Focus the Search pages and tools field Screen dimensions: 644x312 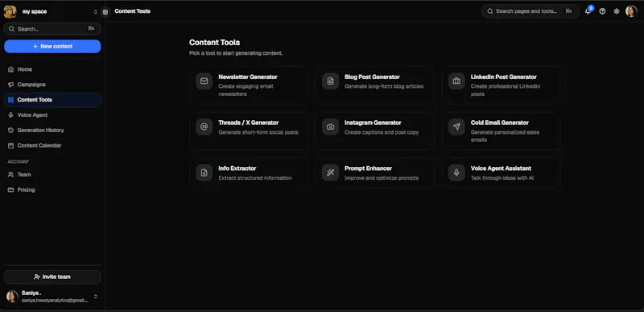530,11
